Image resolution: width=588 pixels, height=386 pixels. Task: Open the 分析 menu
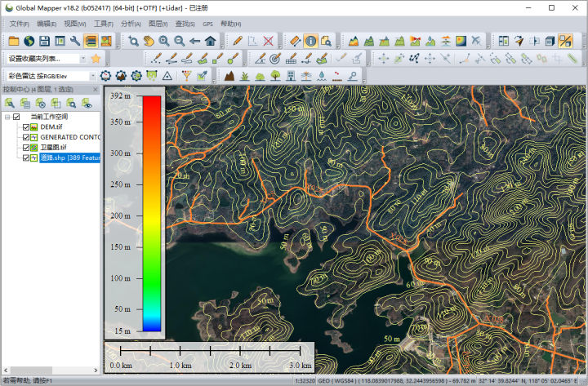point(131,24)
